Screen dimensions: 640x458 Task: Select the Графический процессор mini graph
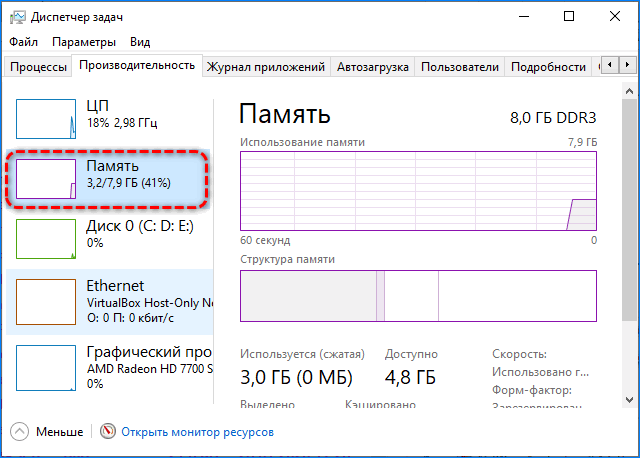(46, 368)
